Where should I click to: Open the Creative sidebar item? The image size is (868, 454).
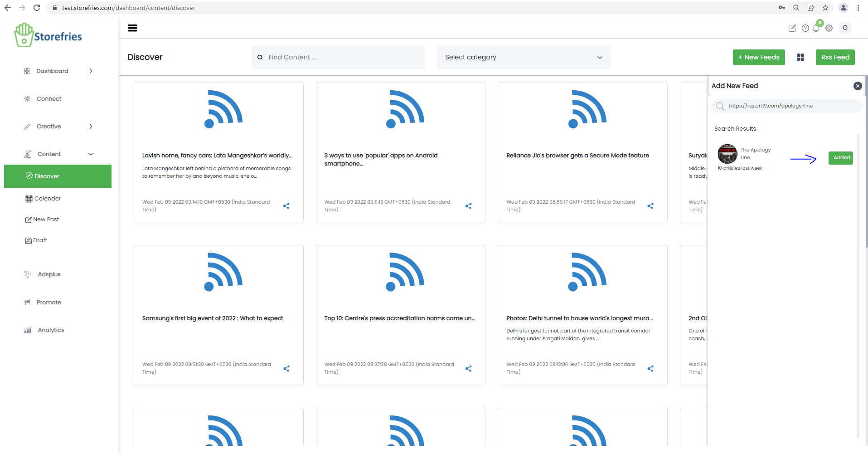[48, 127]
